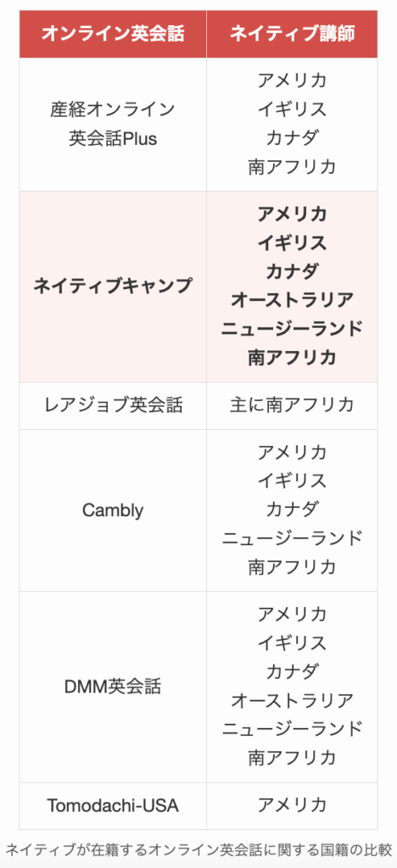
Task: Click the Tomodachi-USA cell
Action: point(113,806)
